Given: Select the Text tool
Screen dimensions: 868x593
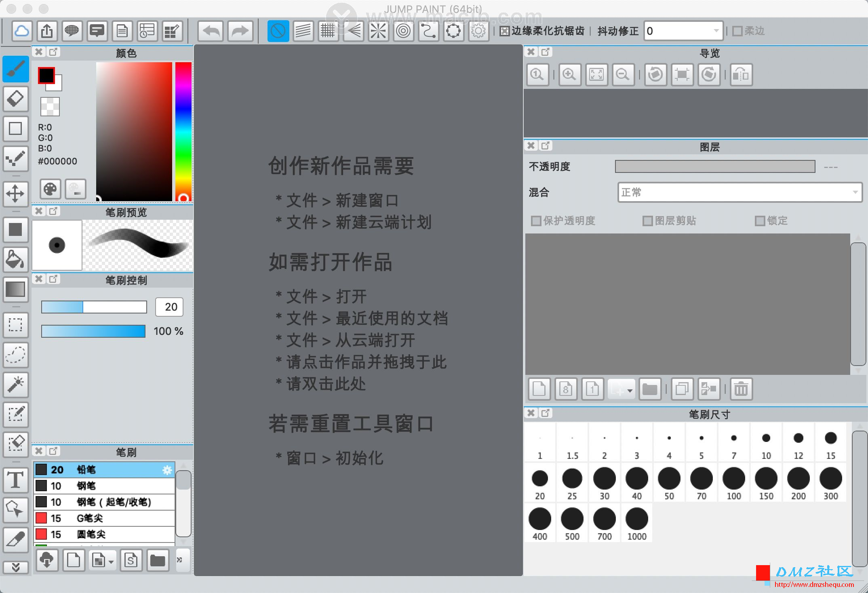Looking at the screenshot, I should (16, 480).
